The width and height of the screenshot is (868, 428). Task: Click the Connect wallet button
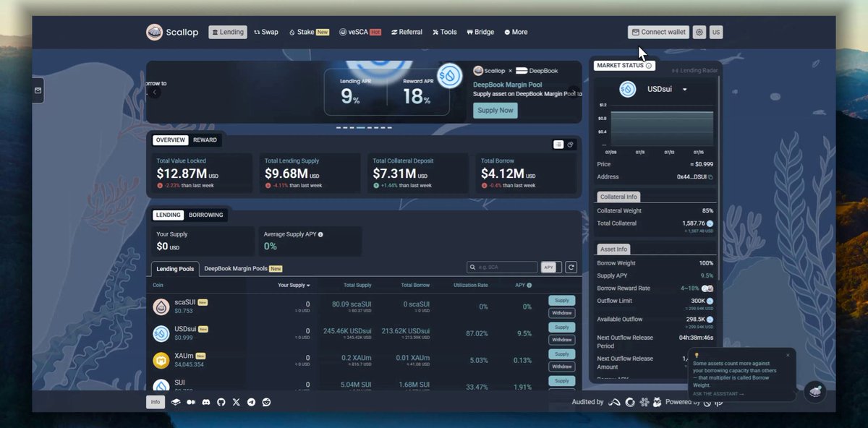tap(658, 32)
